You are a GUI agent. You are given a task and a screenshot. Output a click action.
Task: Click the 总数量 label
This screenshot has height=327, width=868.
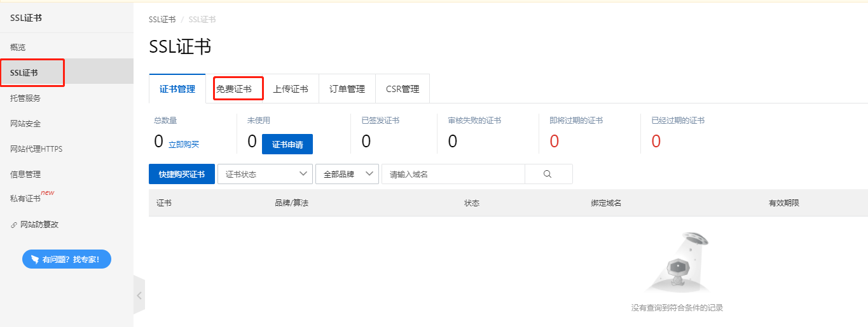click(165, 120)
